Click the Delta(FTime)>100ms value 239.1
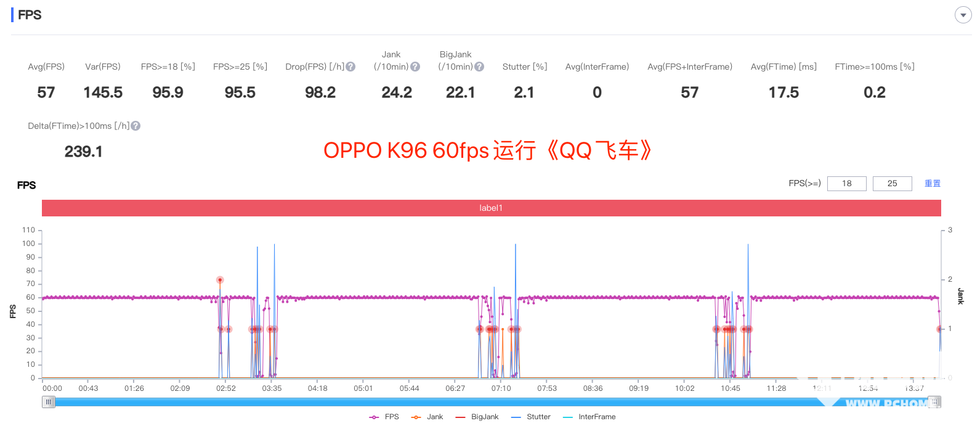The image size is (980, 426). point(84,152)
